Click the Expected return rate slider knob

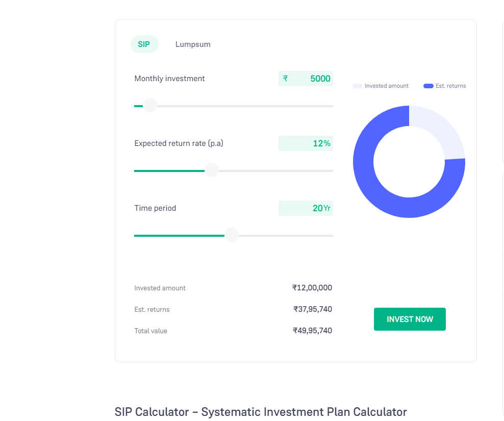point(212,170)
